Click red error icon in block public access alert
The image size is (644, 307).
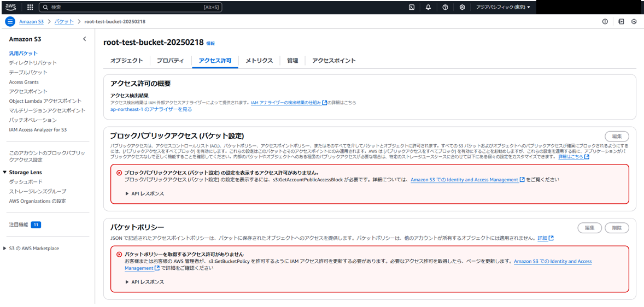(120, 173)
